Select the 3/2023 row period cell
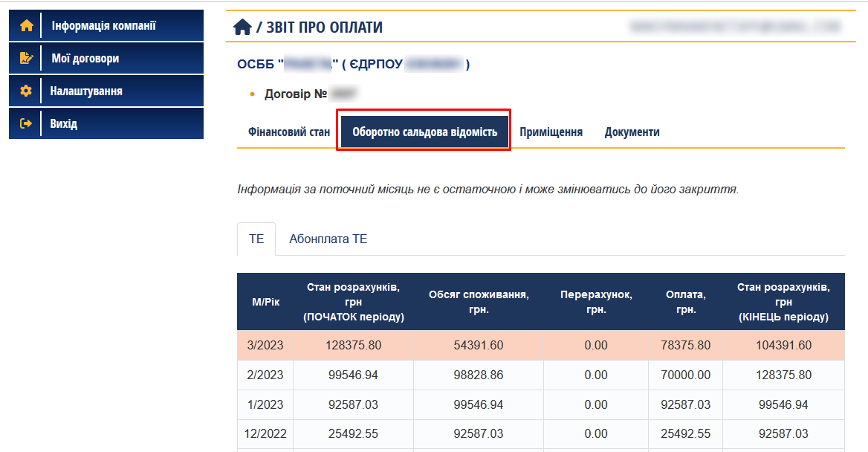The width and height of the screenshot is (868, 452). (x=265, y=346)
